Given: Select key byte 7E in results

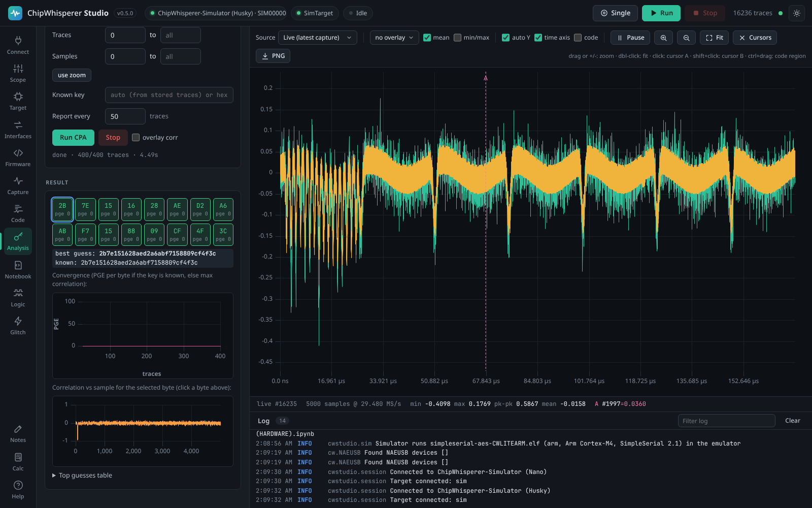Looking at the screenshot, I should pyautogui.click(x=85, y=209).
